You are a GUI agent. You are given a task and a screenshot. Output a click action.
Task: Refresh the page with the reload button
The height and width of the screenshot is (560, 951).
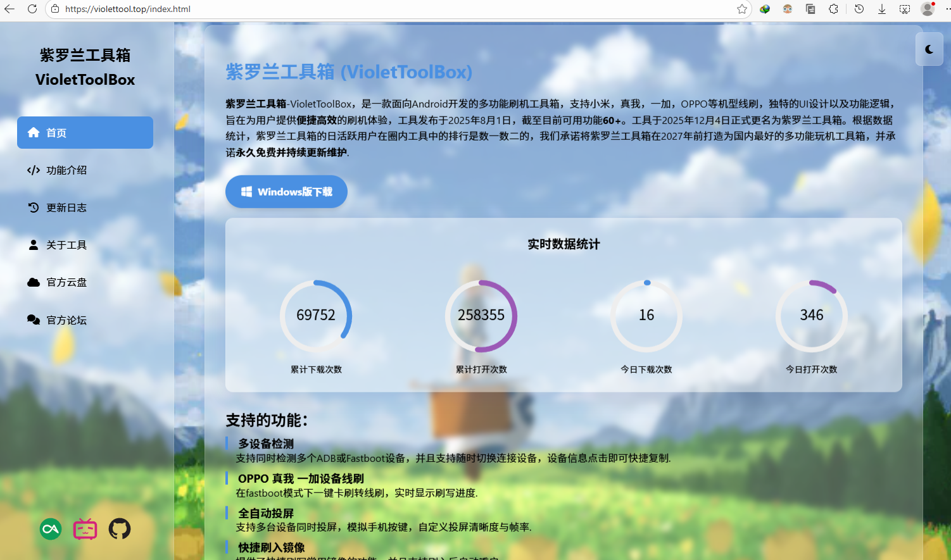32,9
